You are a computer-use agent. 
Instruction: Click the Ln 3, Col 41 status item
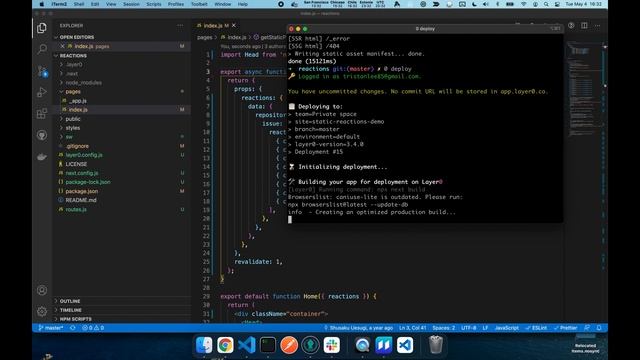[413, 328]
